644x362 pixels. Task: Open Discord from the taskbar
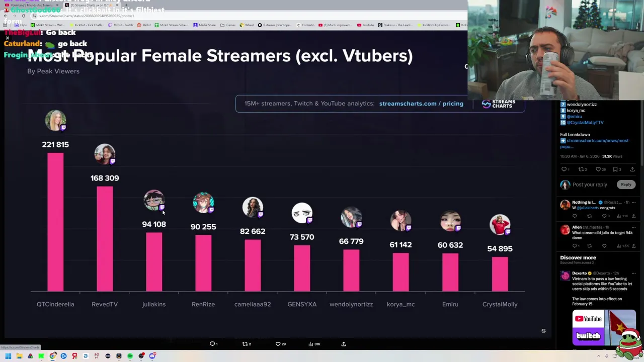click(152, 356)
